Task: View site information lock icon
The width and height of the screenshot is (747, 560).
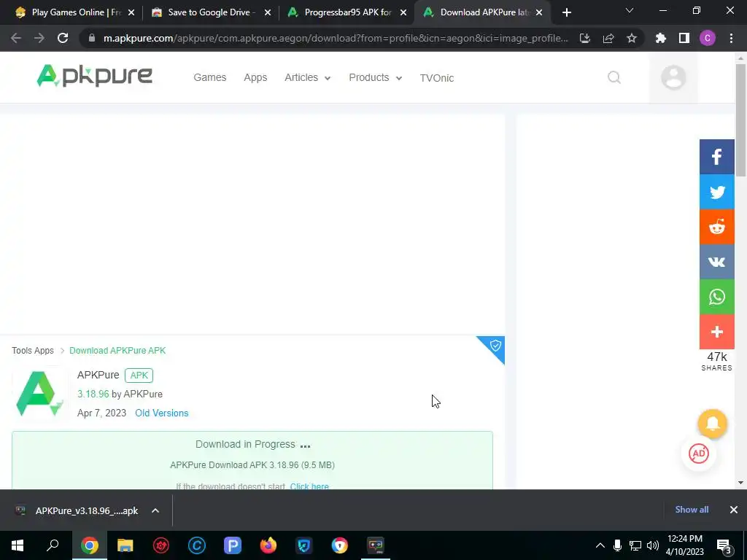Action: click(x=91, y=38)
